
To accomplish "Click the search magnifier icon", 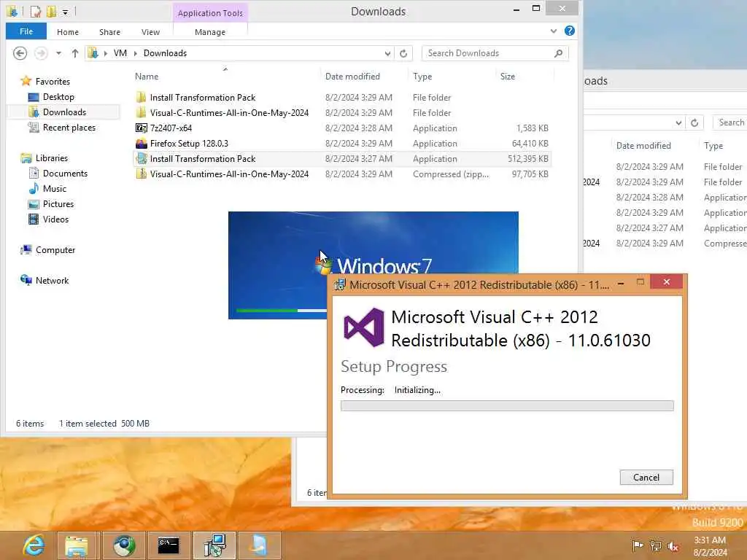I will [x=558, y=53].
